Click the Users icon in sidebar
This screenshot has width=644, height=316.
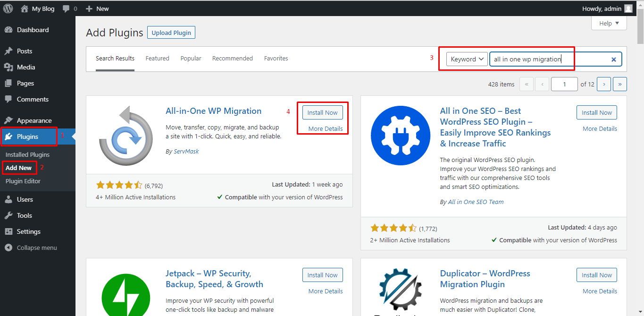coord(8,199)
